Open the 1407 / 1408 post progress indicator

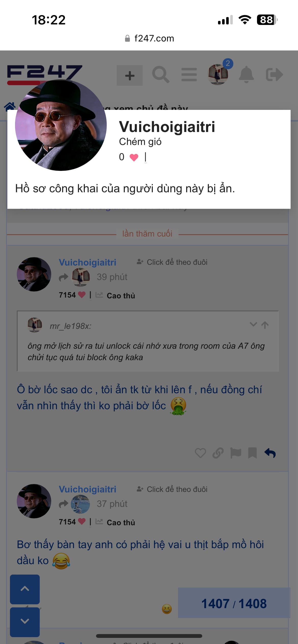point(234,604)
